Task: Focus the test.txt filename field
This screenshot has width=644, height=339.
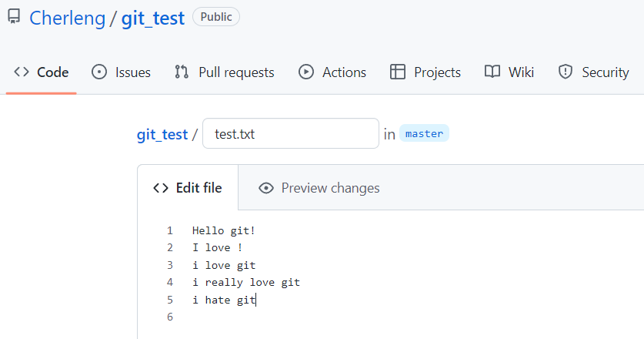Action: tap(290, 134)
